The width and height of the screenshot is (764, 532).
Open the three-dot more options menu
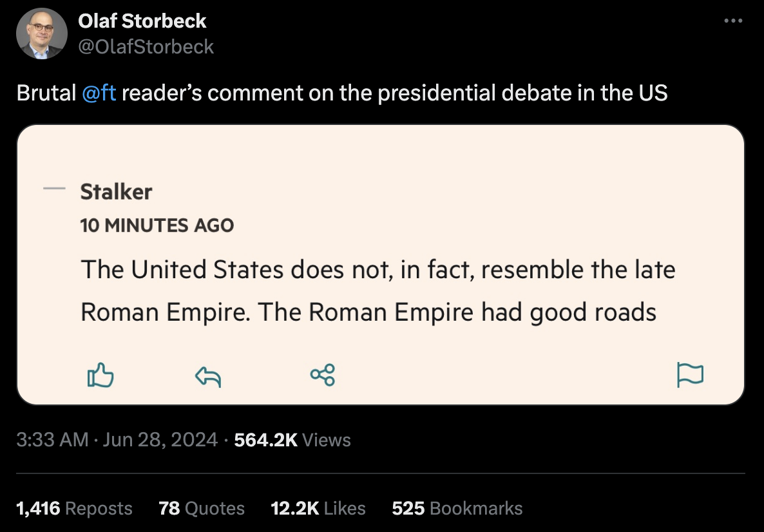(x=733, y=21)
